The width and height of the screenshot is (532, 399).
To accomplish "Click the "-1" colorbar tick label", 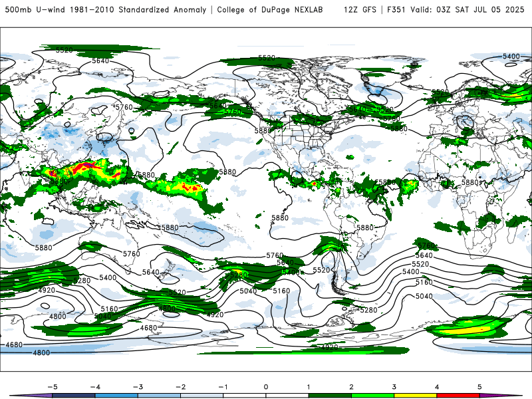I will click(223, 387).
